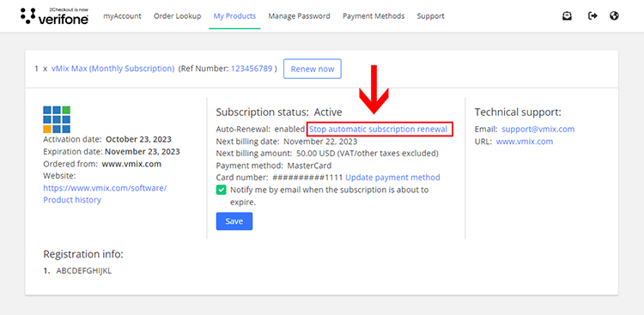
Task: Select the My Products tab
Action: (x=234, y=16)
